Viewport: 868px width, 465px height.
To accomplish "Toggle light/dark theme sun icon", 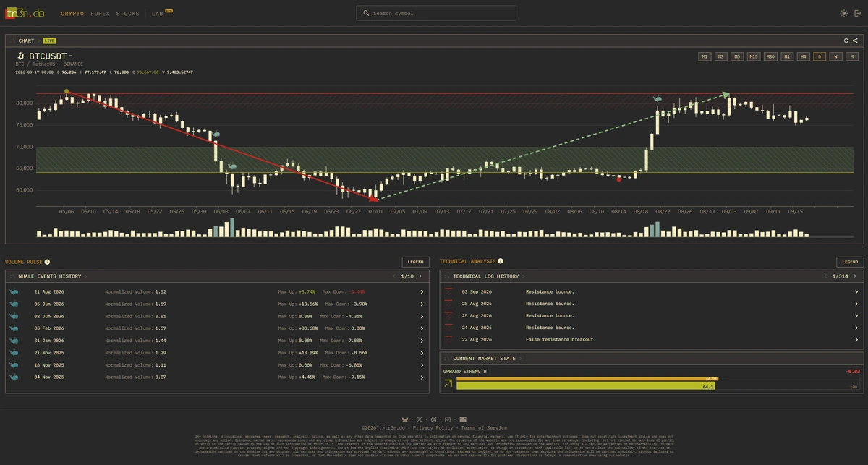I will pos(843,13).
